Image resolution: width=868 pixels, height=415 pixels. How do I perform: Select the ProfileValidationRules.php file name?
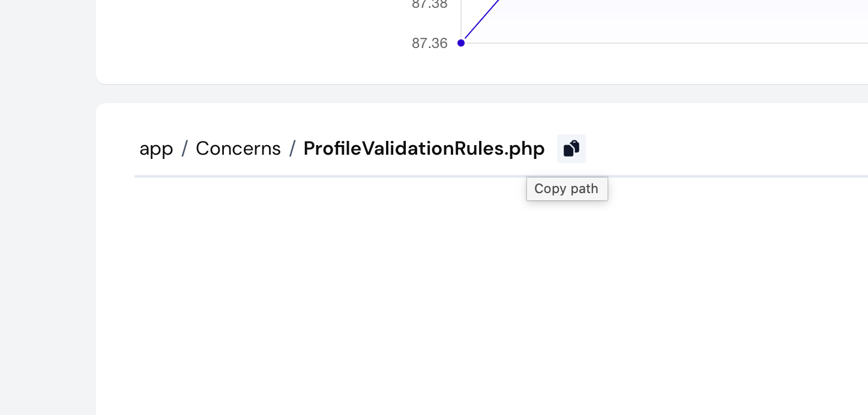coord(424,148)
